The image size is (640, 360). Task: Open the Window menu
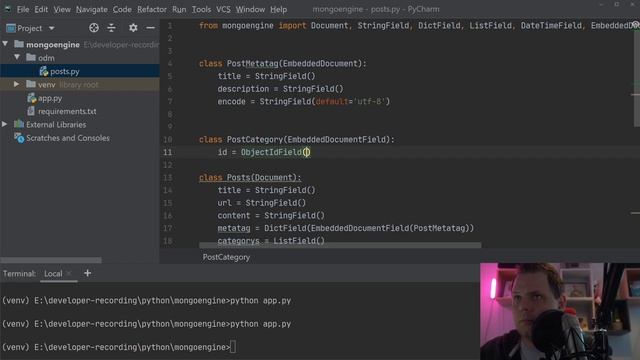click(x=250, y=9)
